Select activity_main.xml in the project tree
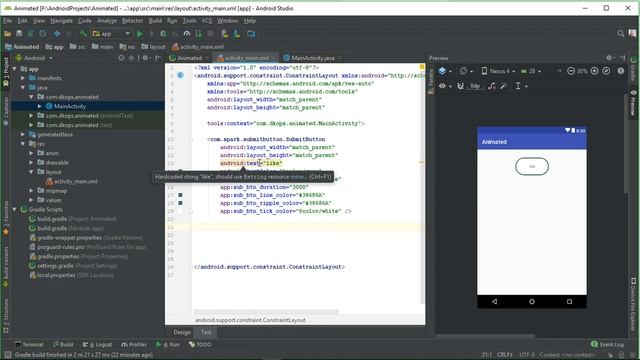 tap(76, 181)
